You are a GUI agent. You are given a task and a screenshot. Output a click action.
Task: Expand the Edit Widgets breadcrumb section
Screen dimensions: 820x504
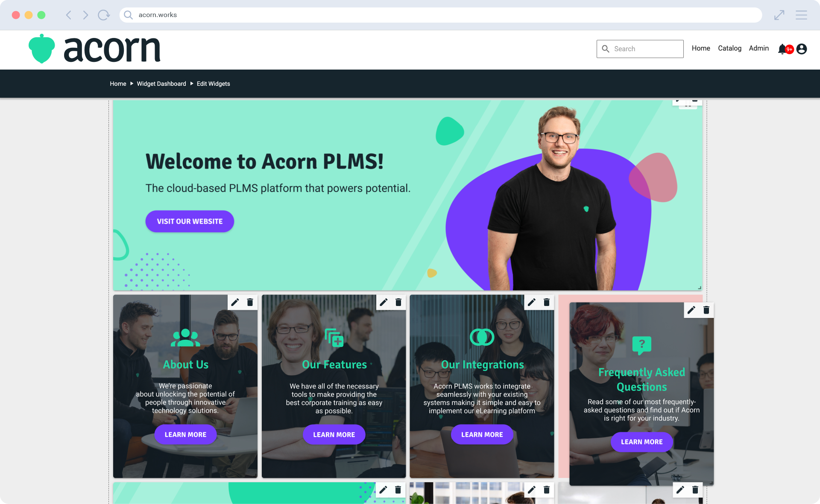[x=213, y=84]
